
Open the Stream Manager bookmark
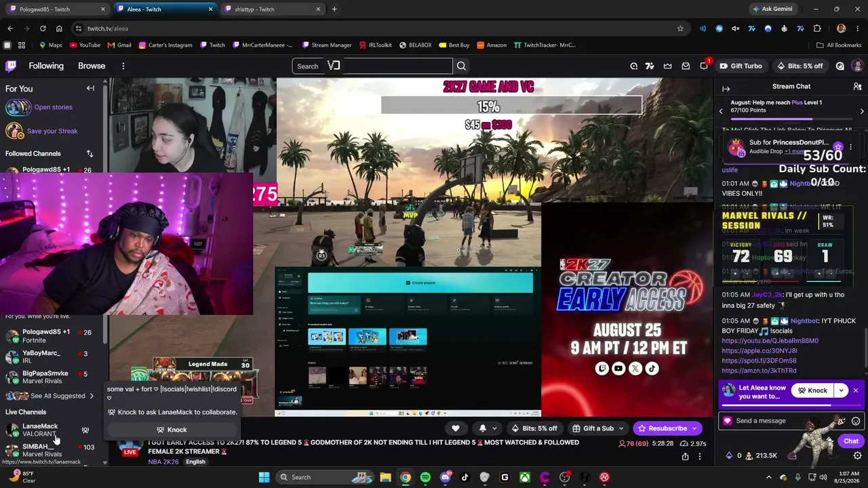click(326, 45)
